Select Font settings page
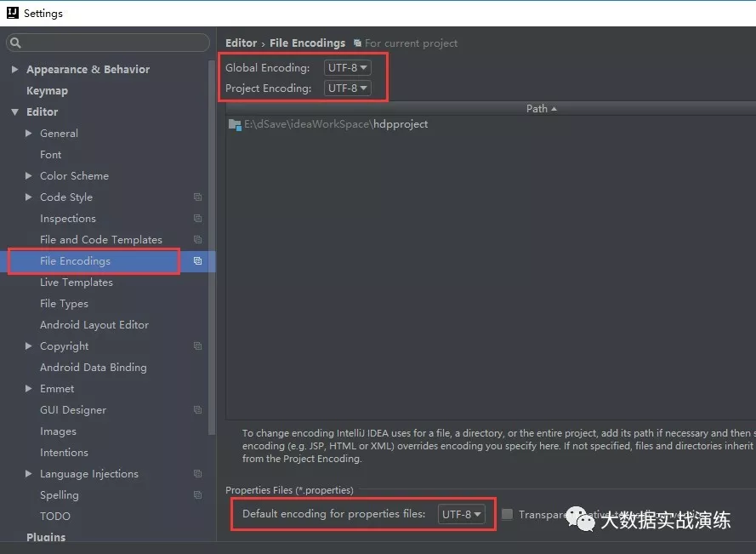This screenshot has height=554, width=756. click(x=51, y=154)
